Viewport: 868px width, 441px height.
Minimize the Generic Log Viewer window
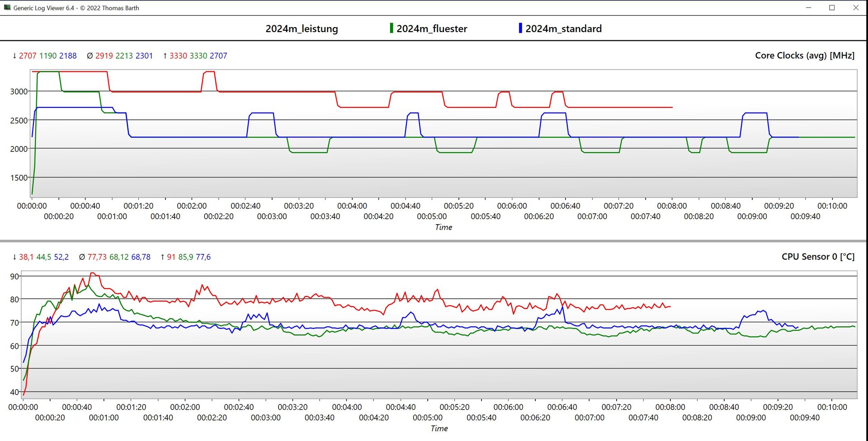(808, 8)
